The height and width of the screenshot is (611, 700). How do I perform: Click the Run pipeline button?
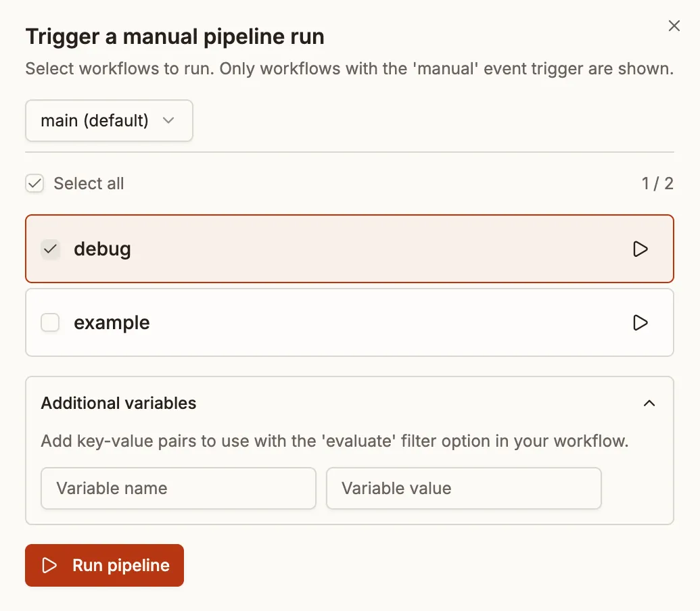(x=104, y=565)
